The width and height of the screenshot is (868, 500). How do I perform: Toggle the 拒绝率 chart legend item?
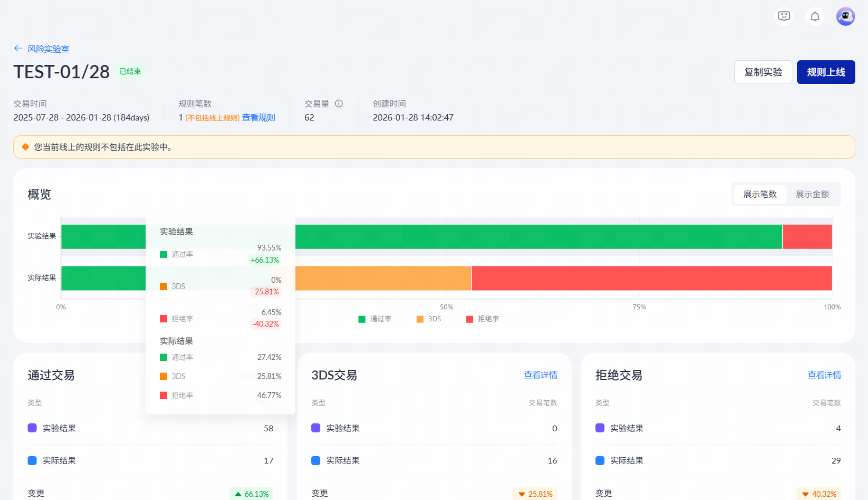(483, 319)
